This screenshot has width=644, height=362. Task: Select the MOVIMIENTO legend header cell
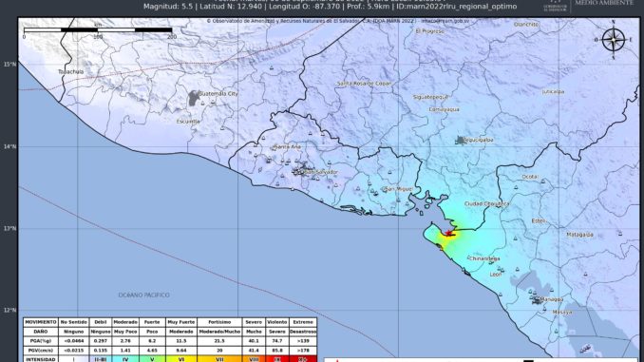click(x=41, y=322)
